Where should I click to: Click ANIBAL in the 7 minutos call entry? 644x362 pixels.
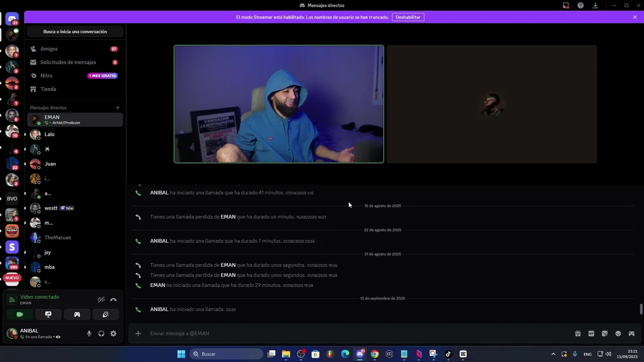(x=159, y=241)
